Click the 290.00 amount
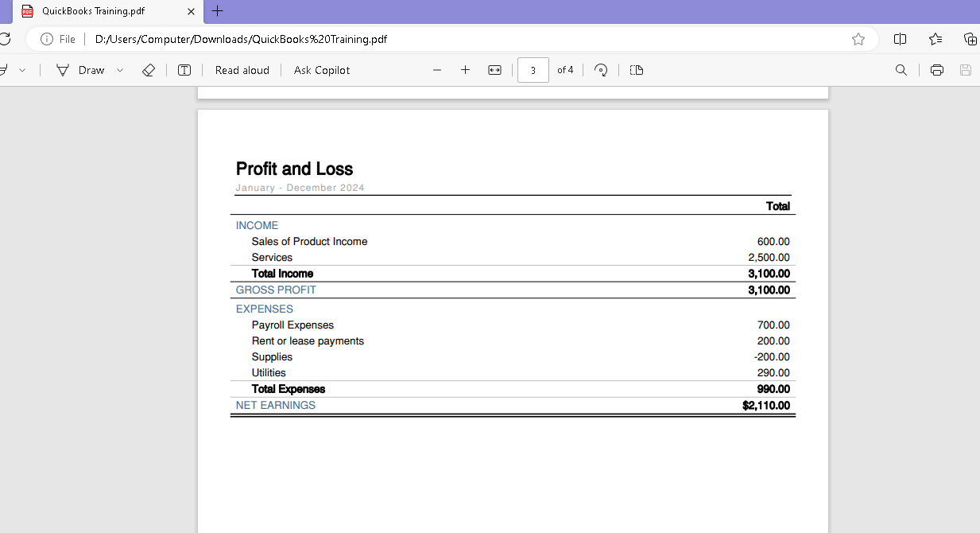The height and width of the screenshot is (533, 980). pos(773,372)
